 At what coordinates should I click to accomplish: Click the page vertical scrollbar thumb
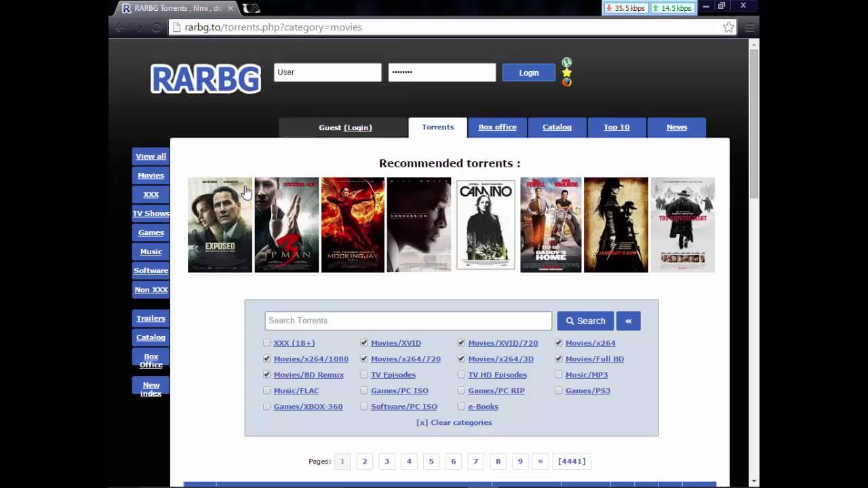click(754, 123)
